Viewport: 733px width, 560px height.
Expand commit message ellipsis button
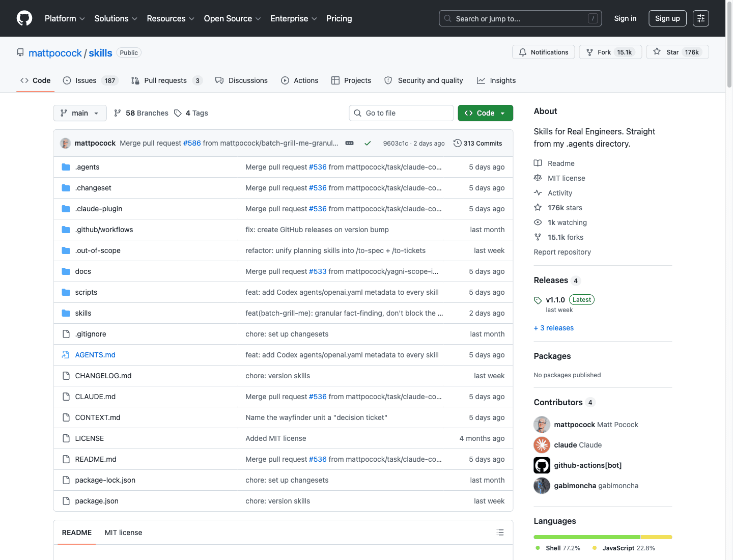(x=350, y=144)
